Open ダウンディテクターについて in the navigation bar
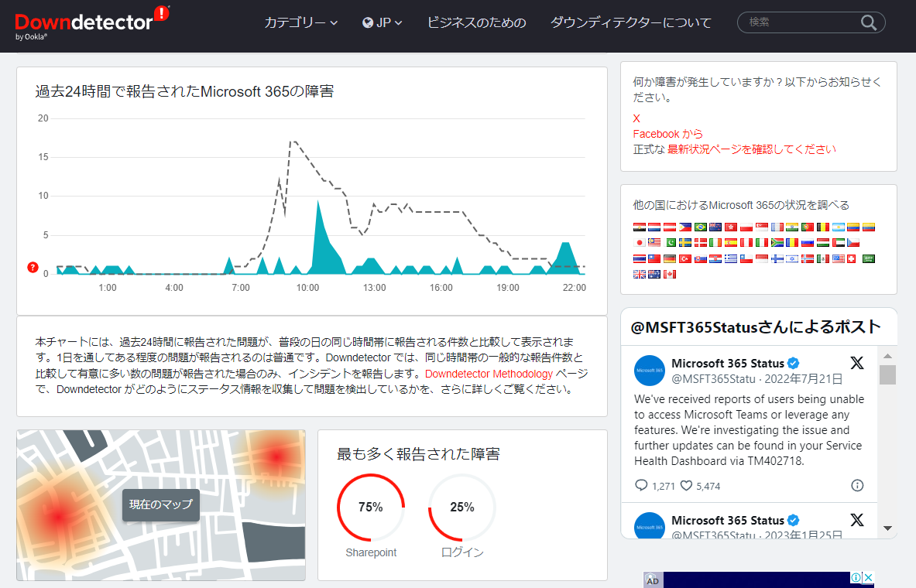This screenshot has width=916, height=588. [631, 22]
